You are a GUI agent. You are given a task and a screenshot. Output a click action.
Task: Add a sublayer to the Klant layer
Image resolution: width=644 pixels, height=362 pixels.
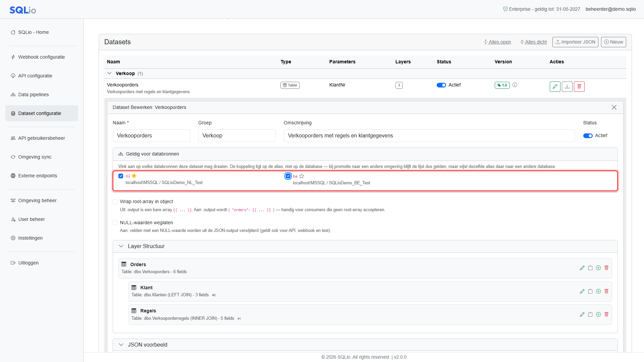click(598, 291)
